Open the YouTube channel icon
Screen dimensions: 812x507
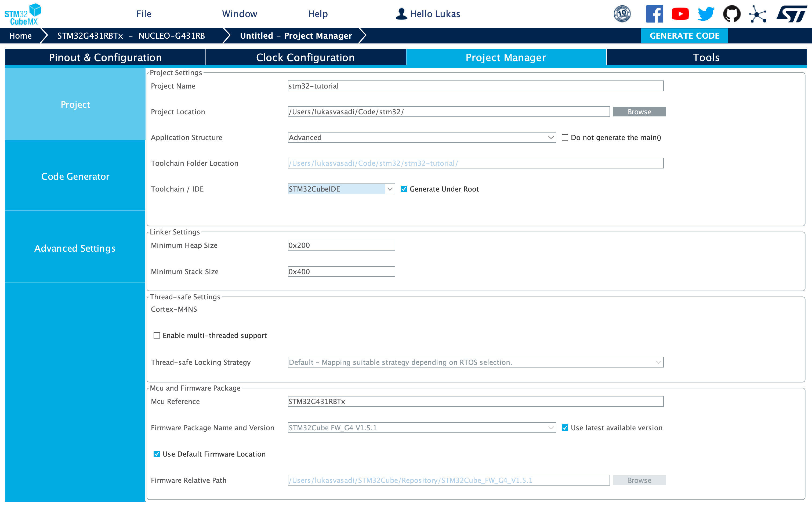point(680,13)
